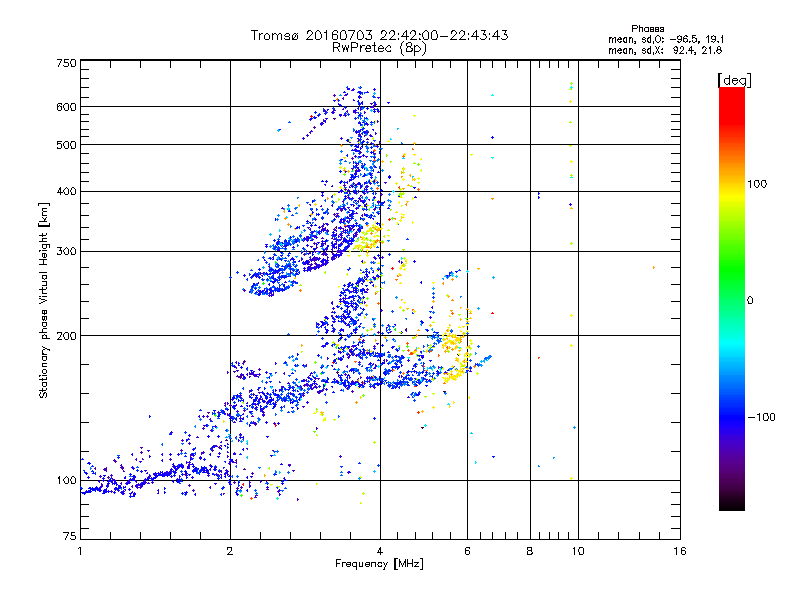Click the 'Frequency [MHz]' axis label
Viewport: 800px width, 600px height.
[x=379, y=564]
